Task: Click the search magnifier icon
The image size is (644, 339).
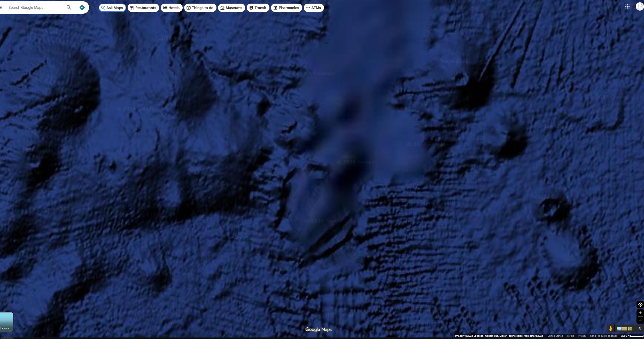Action: point(69,7)
